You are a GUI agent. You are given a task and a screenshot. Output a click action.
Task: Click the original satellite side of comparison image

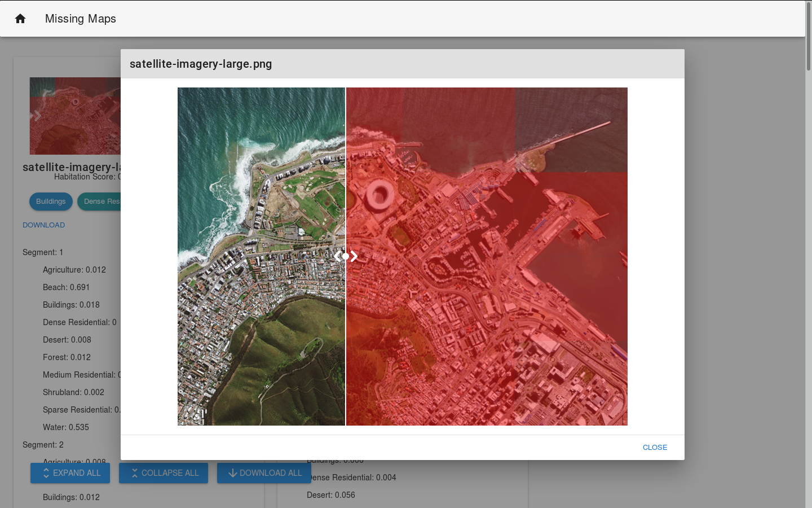click(x=261, y=256)
